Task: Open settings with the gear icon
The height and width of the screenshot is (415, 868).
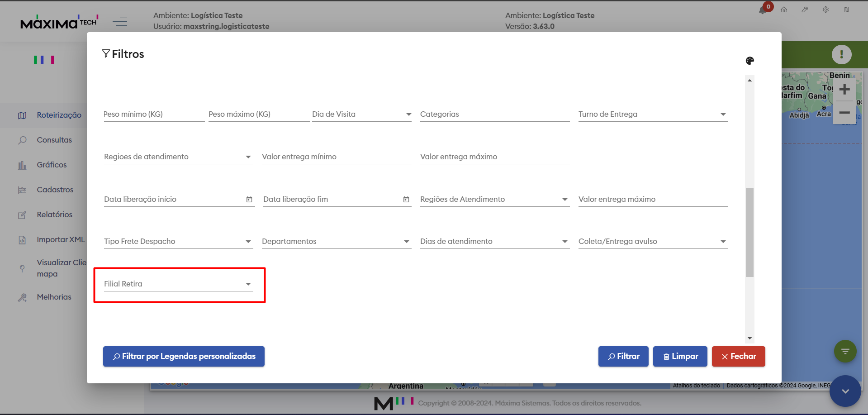Action: pyautogui.click(x=825, y=10)
